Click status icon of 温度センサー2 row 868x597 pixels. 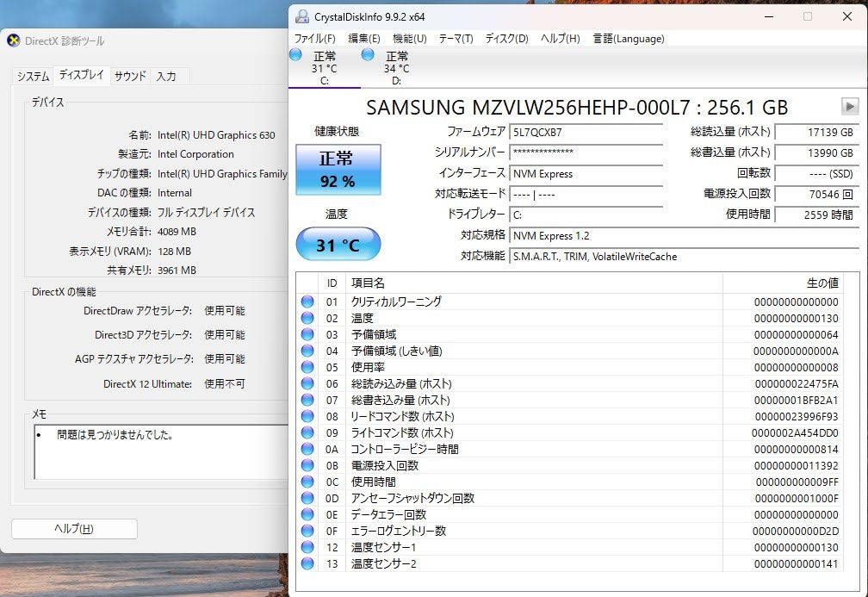(x=307, y=563)
